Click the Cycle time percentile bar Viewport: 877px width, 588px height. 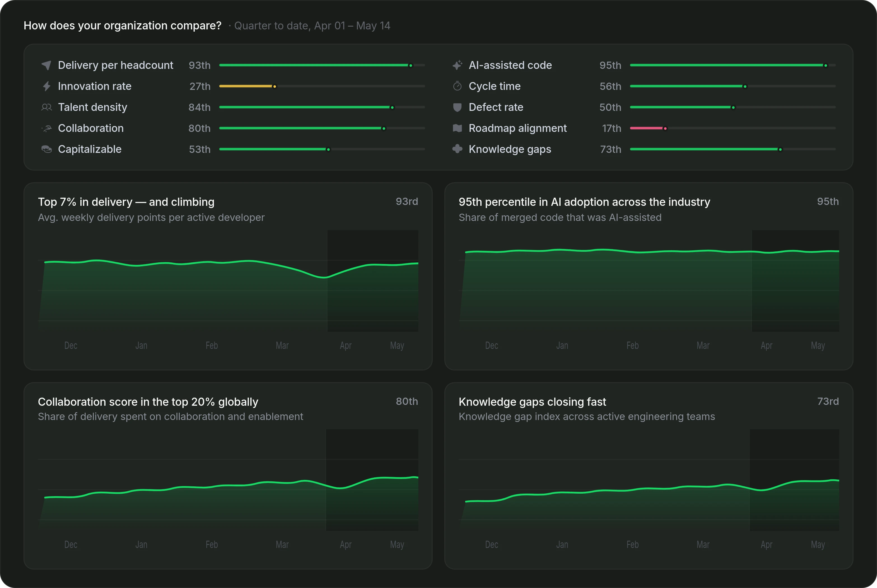click(x=733, y=86)
